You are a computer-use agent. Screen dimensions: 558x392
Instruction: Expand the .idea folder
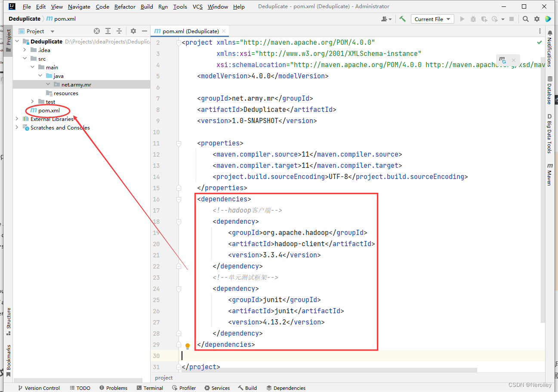tap(25, 50)
